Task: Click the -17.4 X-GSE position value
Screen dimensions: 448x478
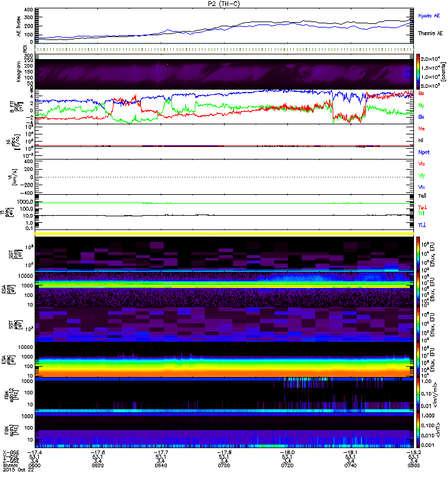Action: 34,452
